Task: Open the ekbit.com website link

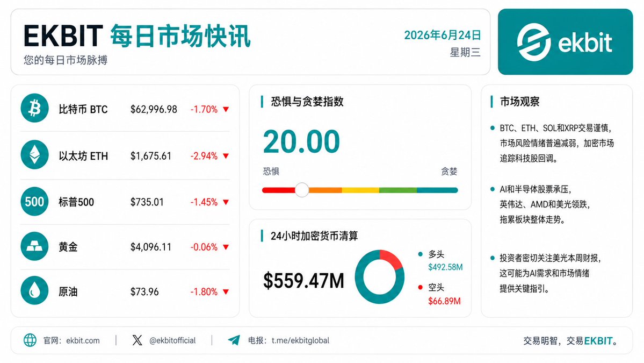Action: click(x=83, y=340)
